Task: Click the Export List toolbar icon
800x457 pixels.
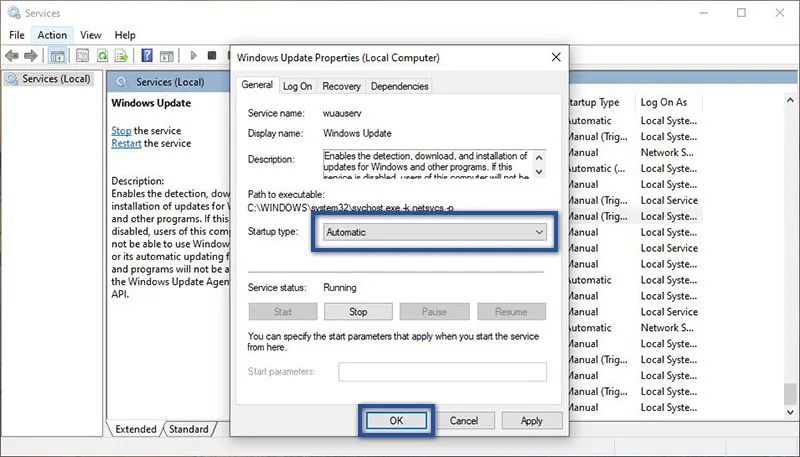Action: pos(121,56)
